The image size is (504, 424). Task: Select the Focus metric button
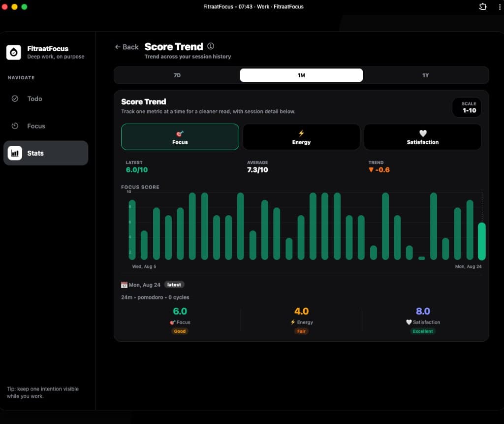click(x=180, y=137)
